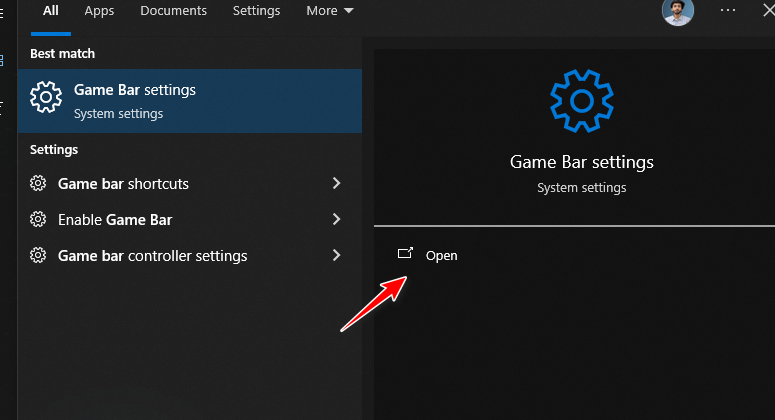Expand Game bar controller settings chevron

coord(337,255)
